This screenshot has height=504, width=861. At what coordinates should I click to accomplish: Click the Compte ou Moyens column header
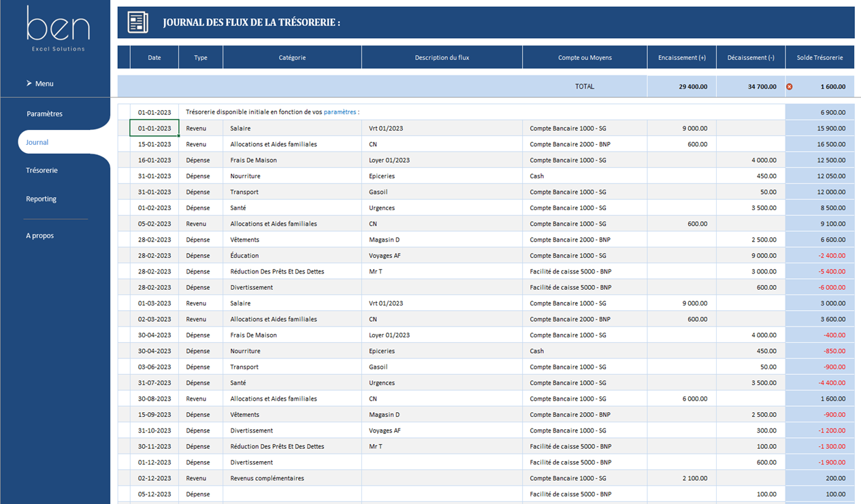point(585,57)
